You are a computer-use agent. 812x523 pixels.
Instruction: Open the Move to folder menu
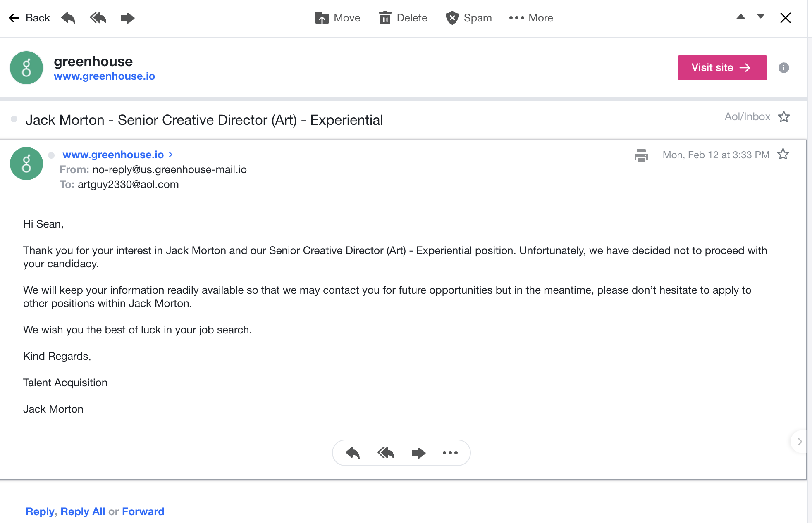click(x=338, y=18)
